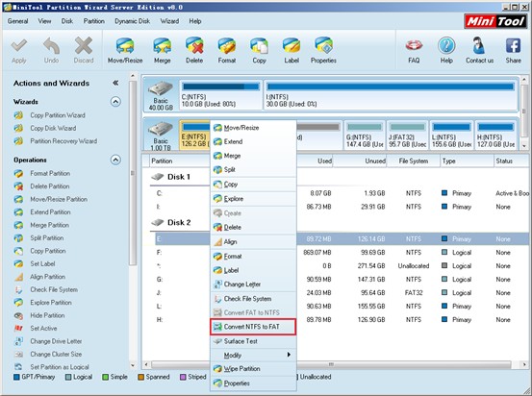Sort by the File System column header
The width and height of the screenshot is (532, 396).
(414, 161)
